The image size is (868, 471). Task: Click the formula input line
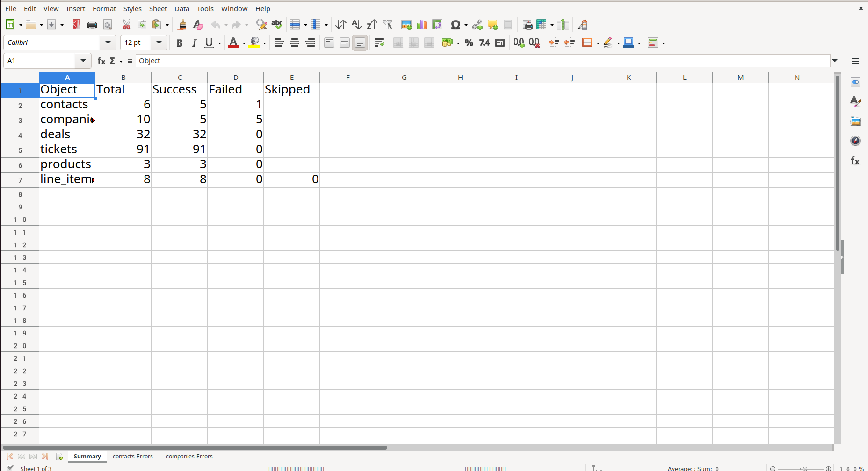point(482,61)
